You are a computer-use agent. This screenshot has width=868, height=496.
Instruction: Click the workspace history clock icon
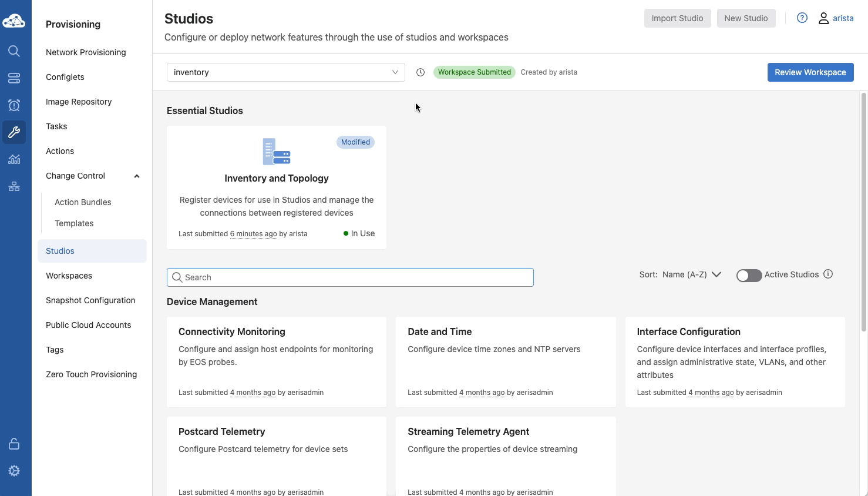pos(420,72)
